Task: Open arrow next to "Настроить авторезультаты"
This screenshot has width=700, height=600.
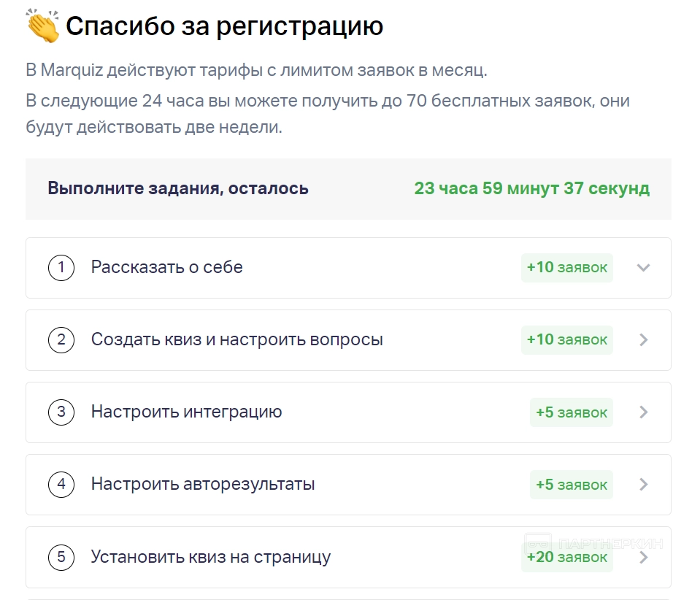Action: (x=643, y=485)
